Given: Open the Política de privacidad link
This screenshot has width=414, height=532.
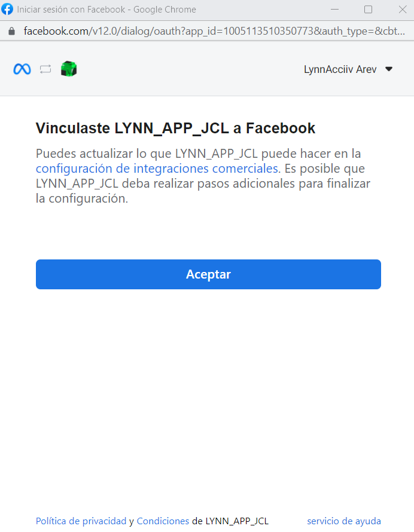Looking at the screenshot, I should pos(81,521).
